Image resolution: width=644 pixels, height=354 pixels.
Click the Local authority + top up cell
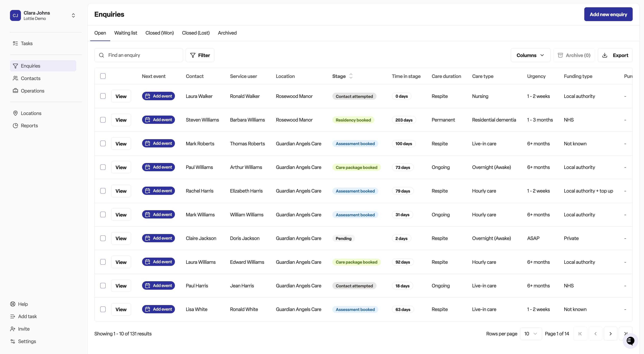[589, 191]
